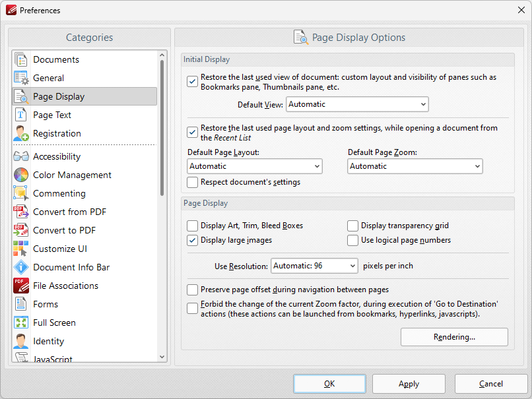Enable Display Art, Trim, Bleed Boxes
The width and height of the screenshot is (532, 399).
192,226
